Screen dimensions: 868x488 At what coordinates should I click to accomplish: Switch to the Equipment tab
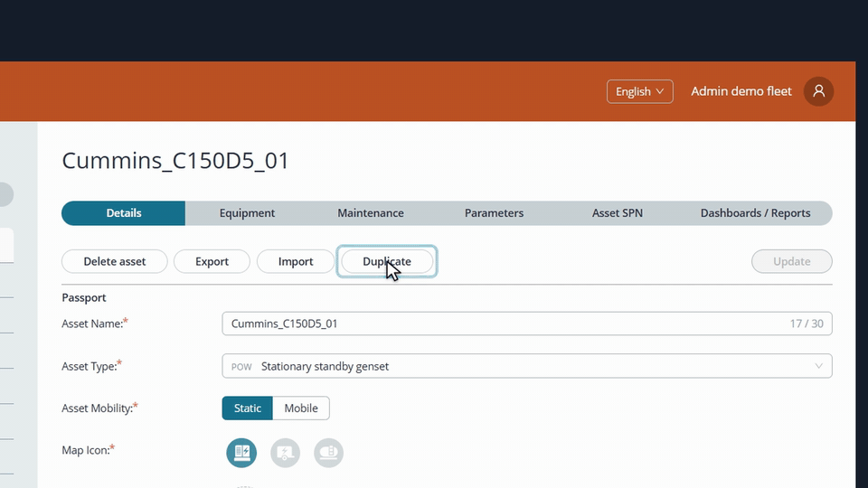point(247,213)
